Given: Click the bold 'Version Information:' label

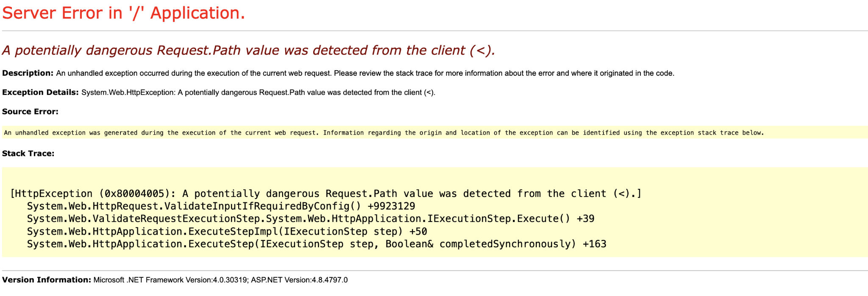Looking at the screenshot, I should pos(47,280).
